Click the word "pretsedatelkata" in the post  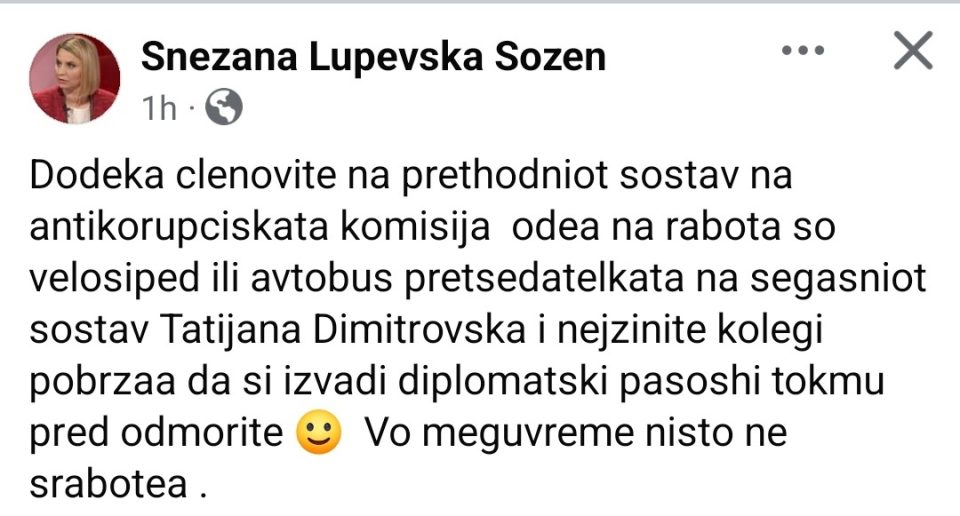coord(544,279)
